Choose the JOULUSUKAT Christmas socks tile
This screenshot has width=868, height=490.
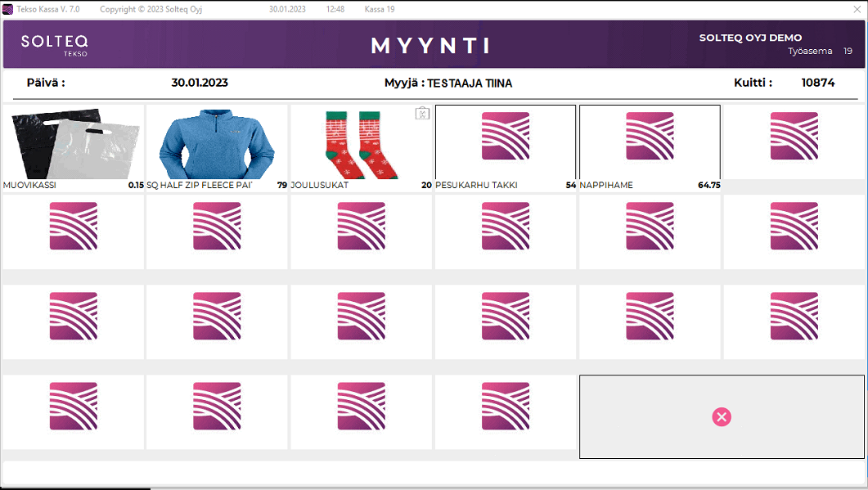coord(361,144)
